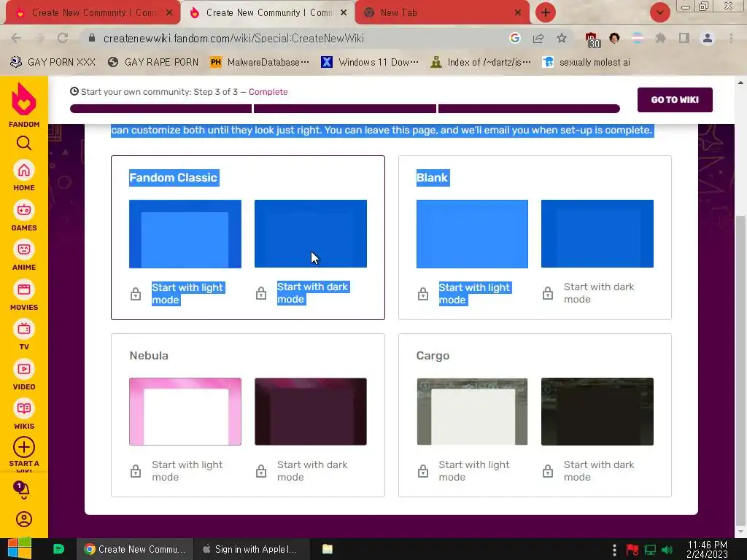Click the GO TO WIKI button

tap(675, 99)
